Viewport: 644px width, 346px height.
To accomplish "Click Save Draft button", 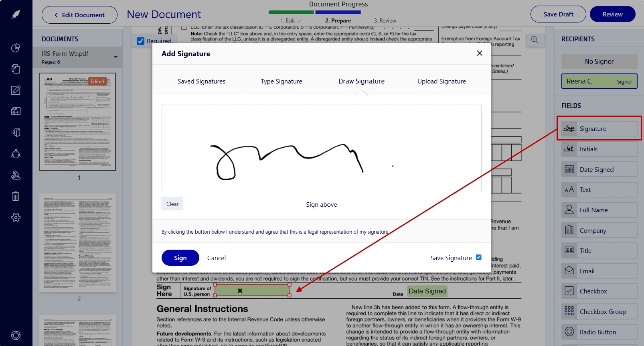I will click(558, 14).
